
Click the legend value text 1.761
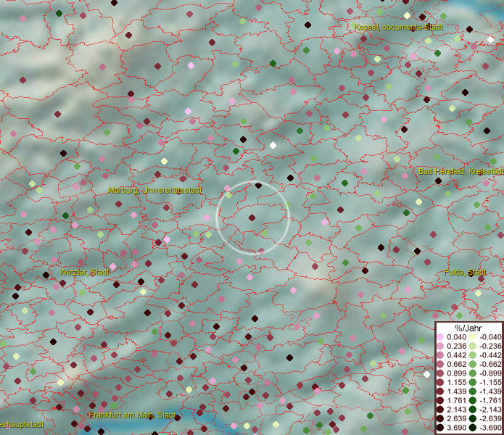tap(457, 401)
